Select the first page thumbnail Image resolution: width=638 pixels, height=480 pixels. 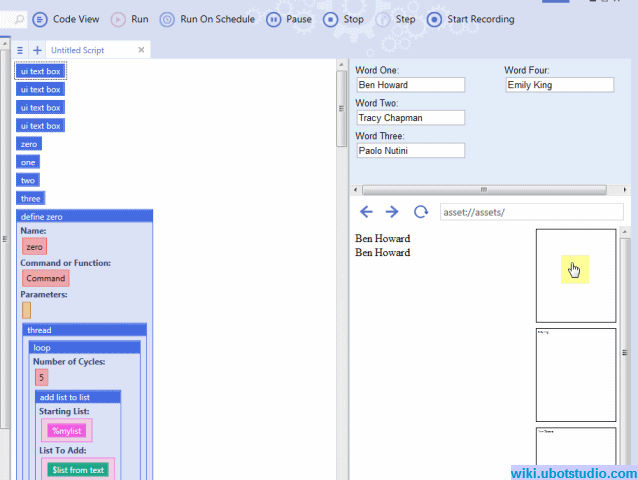576,276
